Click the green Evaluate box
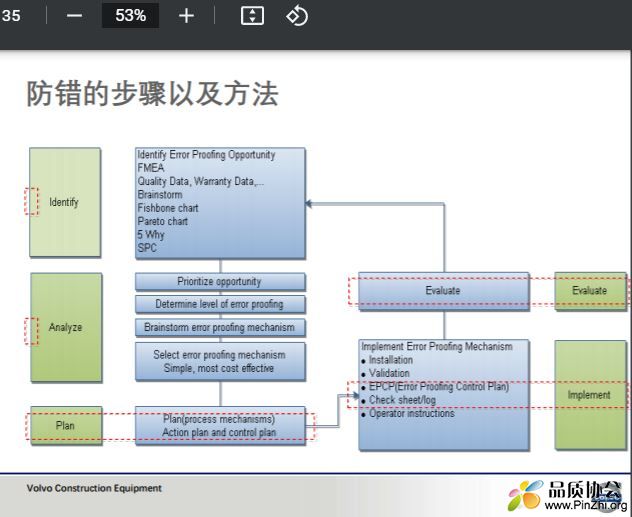Screen dimensions: 632x517 (590, 291)
